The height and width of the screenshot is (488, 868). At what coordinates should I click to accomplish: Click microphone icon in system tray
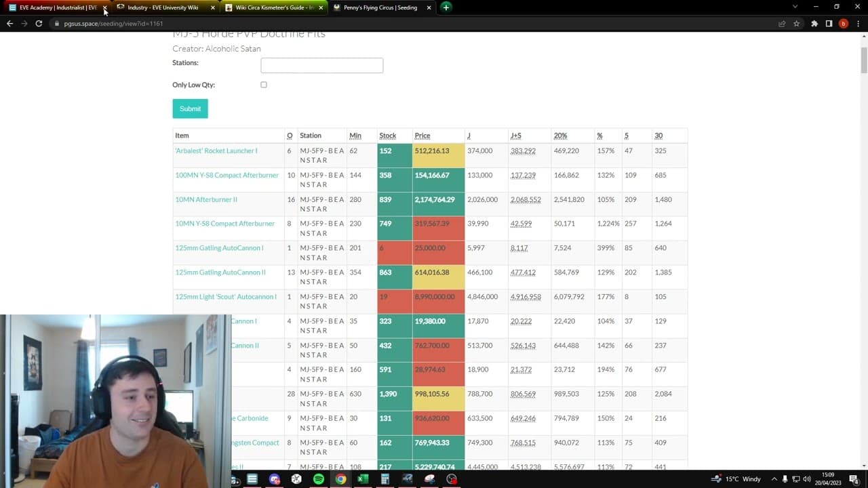point(785,479)
